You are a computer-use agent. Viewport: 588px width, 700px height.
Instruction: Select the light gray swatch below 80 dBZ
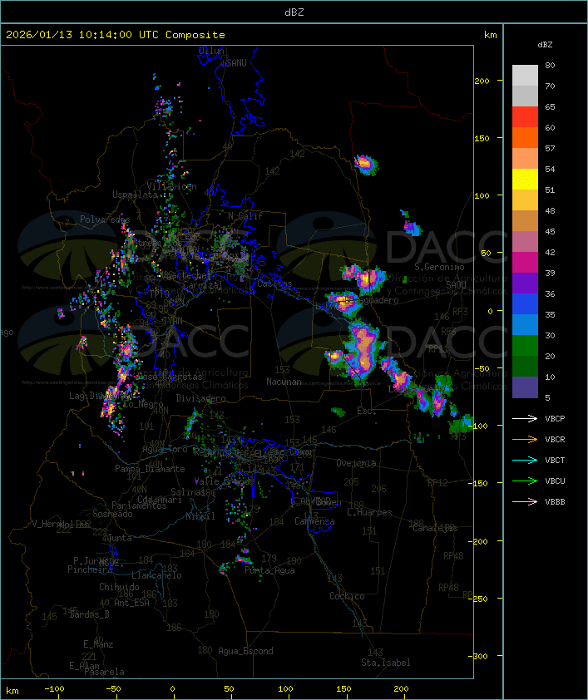pyautogui.click(x=525, y=76)
